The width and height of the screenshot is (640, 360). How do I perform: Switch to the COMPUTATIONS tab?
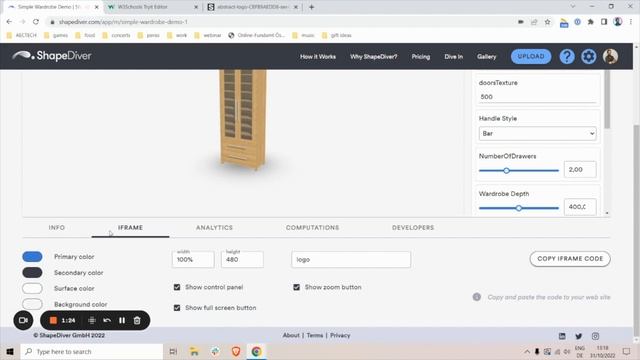tap(312, 227)
